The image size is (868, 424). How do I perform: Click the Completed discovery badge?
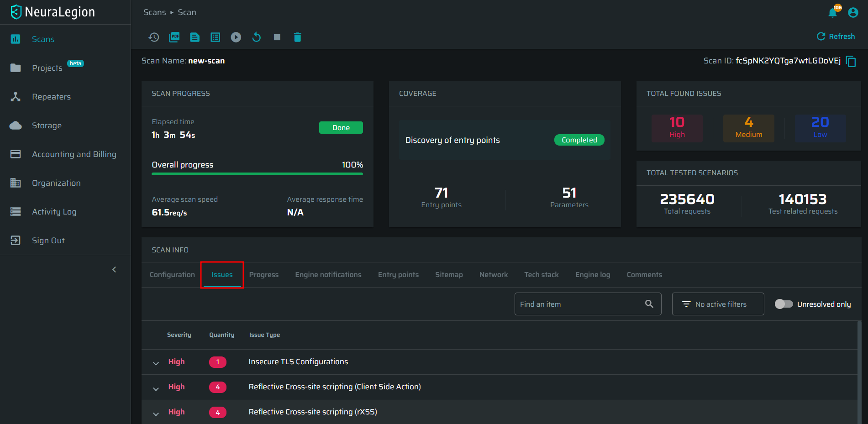pos(579,140)
